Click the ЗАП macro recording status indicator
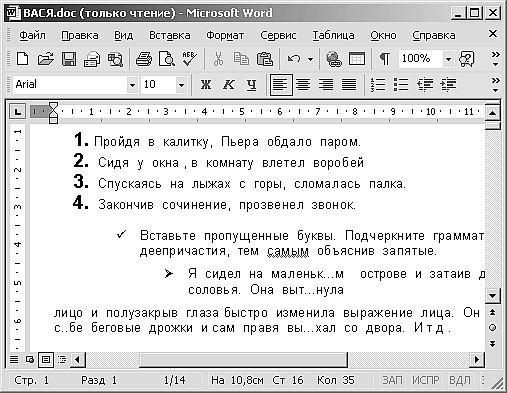This screenshot has width=507, height=393. [x=392, y=380]
